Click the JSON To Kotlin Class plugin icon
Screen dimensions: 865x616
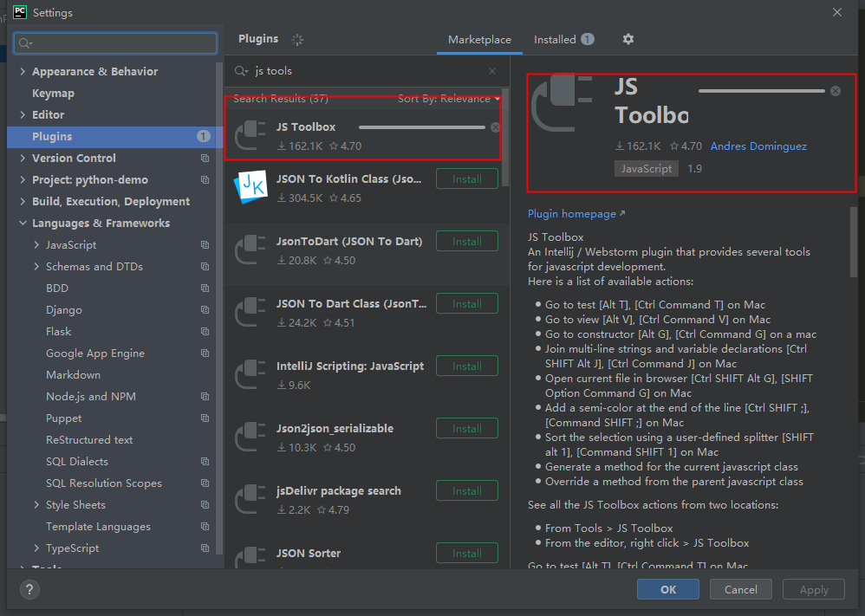pos(250,187)
